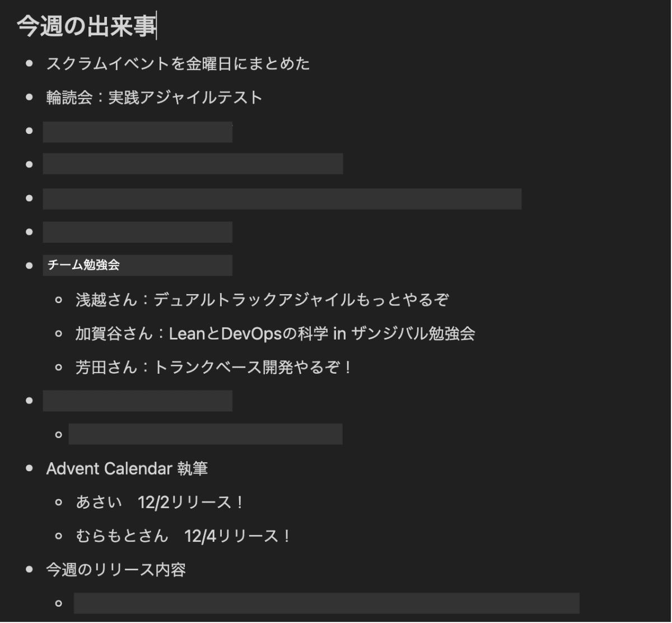Select the スクラムイベントを金曜日にまとめた line

pyautogui.click(x=178, y=64)
